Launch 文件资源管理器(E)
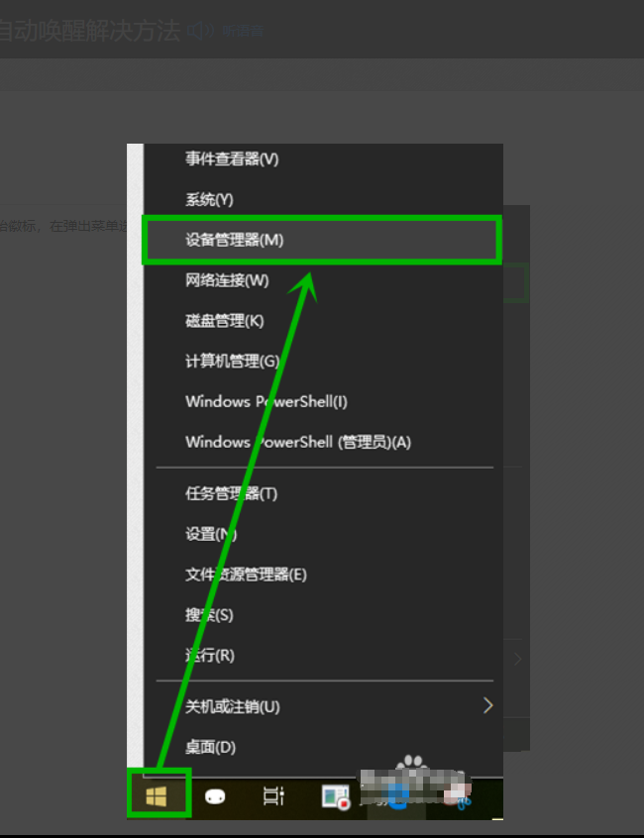The height and width of the screenshot is (838, 644). pyautogui.click(x=246, y=575)
